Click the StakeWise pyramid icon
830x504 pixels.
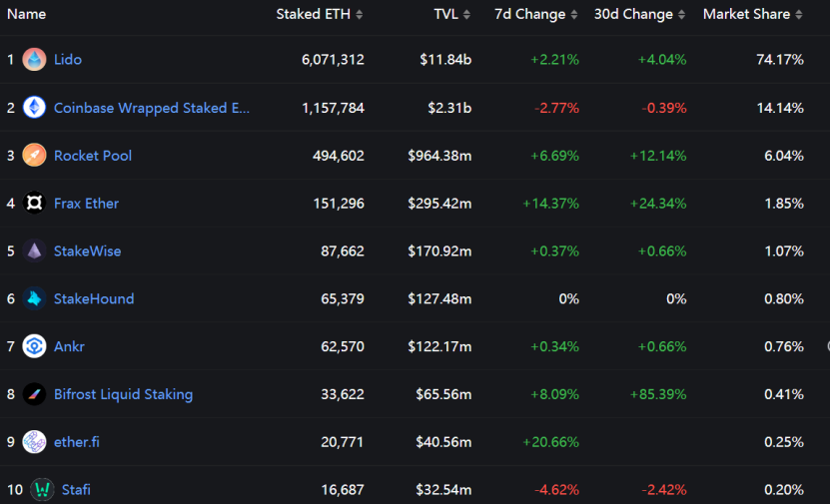(x=34, y=251)
